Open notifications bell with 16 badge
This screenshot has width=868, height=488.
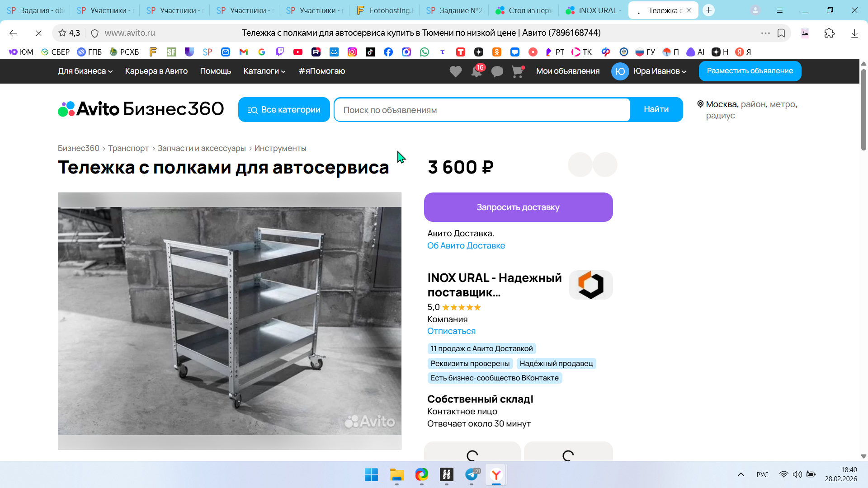476,71
